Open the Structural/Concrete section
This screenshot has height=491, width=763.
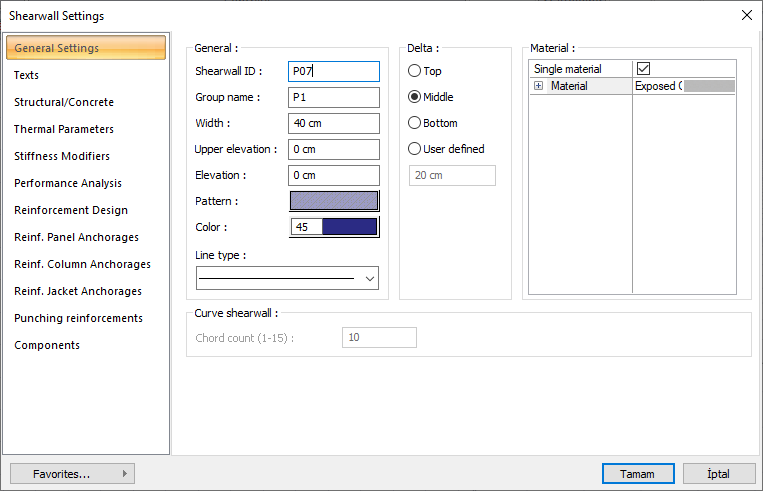64,102
